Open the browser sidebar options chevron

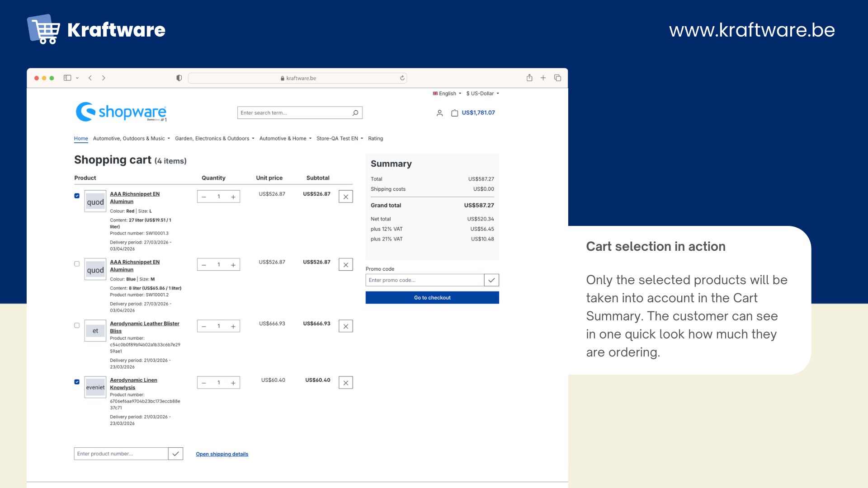click(77, 78)
